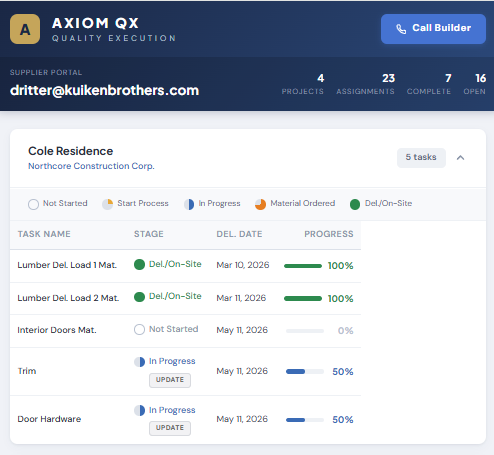The height and width of the screenshot is (455, 494).
Task: Click the Material Ordered legend orange icon
Action: point(260,204)
